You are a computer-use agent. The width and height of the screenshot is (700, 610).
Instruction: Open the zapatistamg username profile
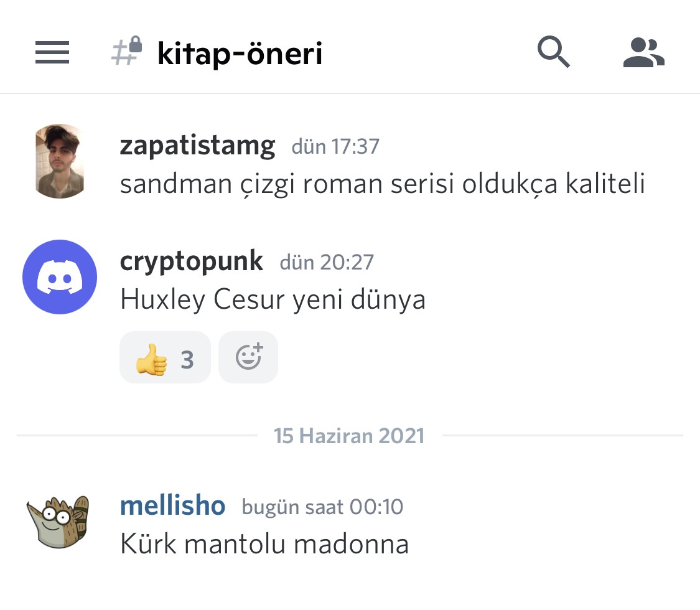(x=197, y=146)
